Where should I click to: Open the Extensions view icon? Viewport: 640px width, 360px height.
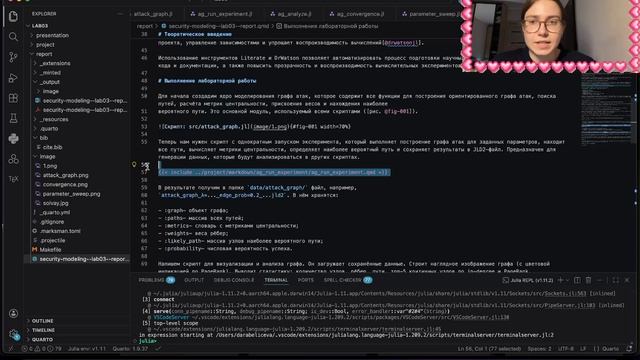tap(13, 98)
